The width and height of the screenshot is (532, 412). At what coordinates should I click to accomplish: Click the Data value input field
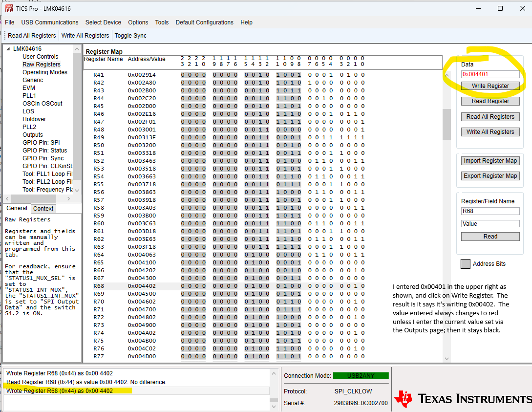pos(490,74)
